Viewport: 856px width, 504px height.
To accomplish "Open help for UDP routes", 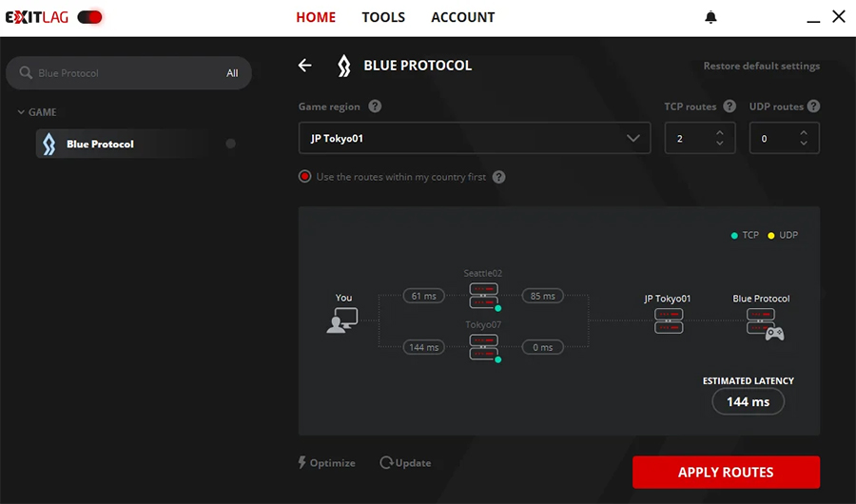I will click(813, 107).
